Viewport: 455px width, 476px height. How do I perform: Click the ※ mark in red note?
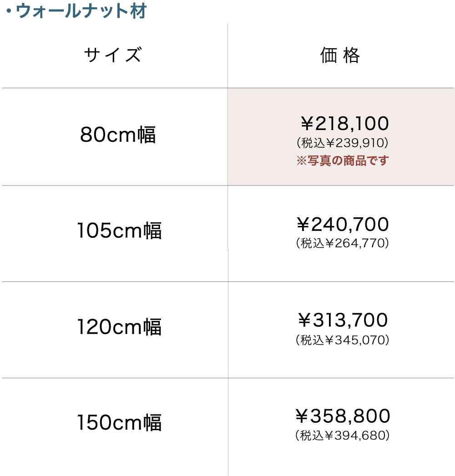302,161
